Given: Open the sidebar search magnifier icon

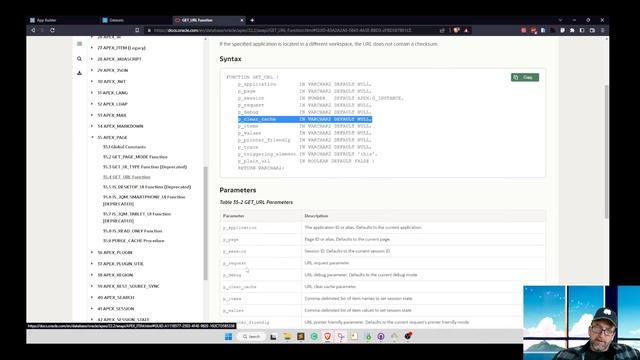Looking at the screenshot, I should [x=79, y=59].
